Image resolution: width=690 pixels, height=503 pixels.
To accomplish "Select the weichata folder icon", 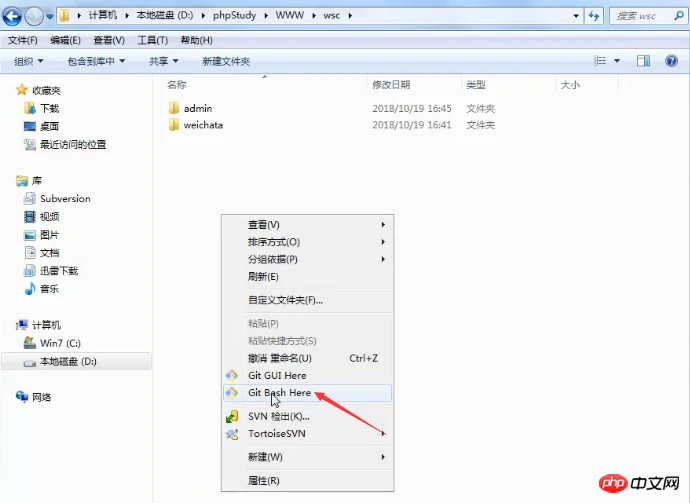I will coord(174,125).
